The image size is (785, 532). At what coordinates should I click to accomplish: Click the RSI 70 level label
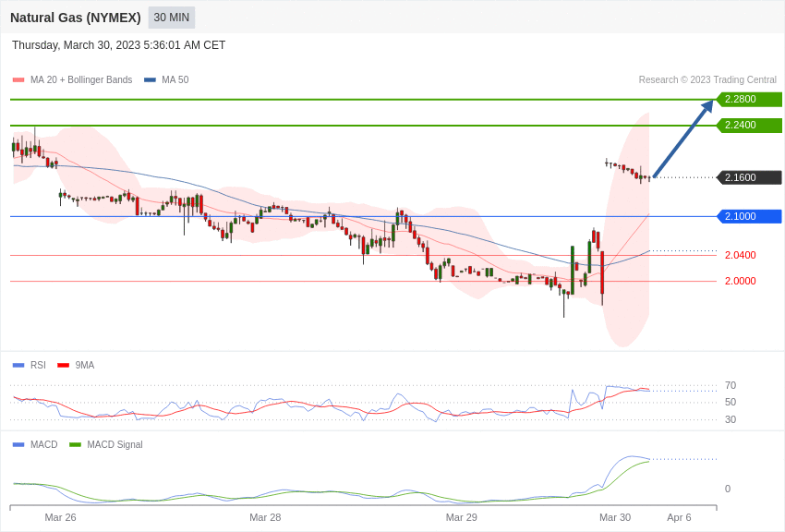(x=731, y=385)
